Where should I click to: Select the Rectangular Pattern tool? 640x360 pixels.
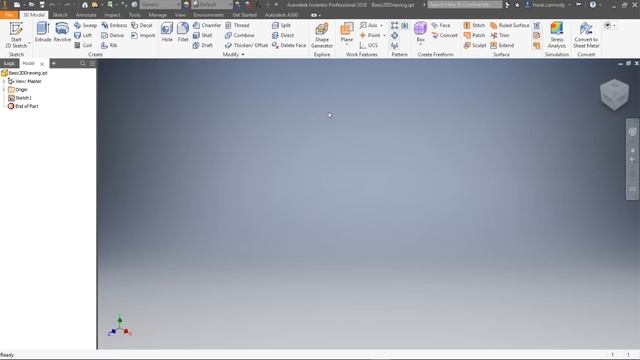pos(394,25)
